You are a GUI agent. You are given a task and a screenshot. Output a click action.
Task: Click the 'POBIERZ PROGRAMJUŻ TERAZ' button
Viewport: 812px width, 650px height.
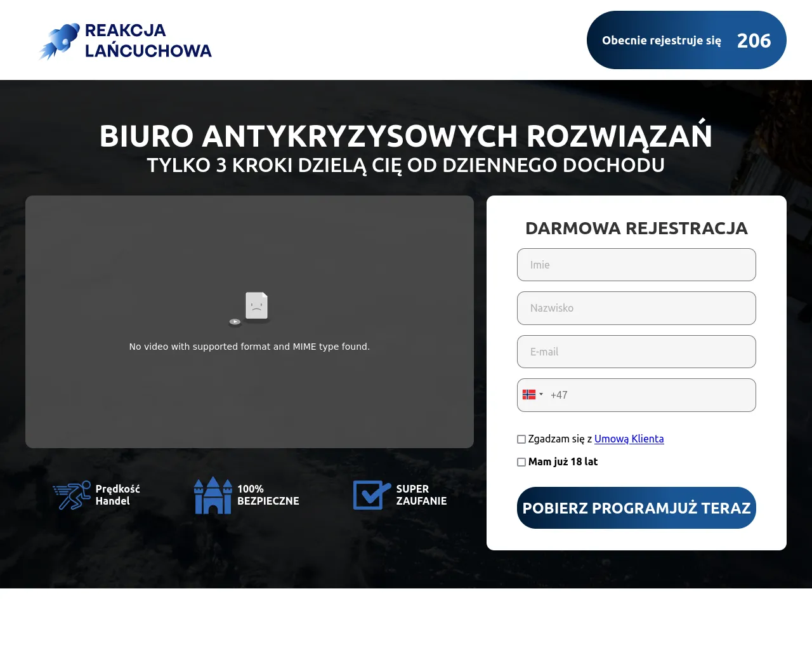(x=636, y=508)
